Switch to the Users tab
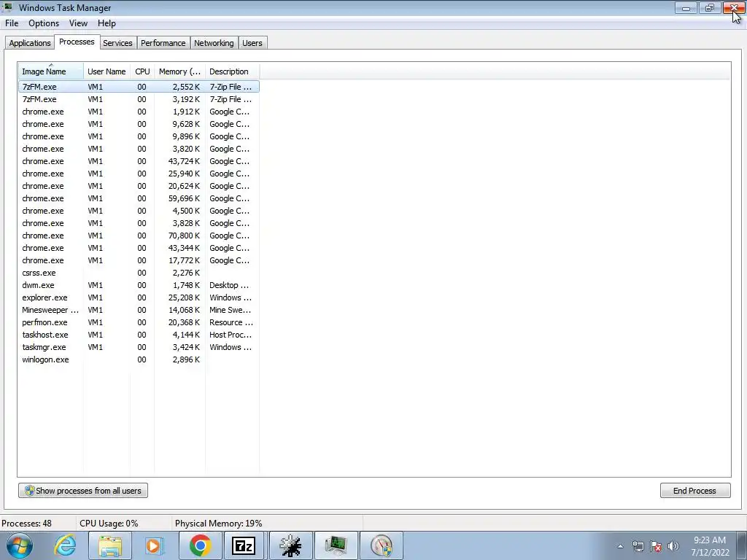The height and width of the screenshot is (560, 747). click(252, 43)
